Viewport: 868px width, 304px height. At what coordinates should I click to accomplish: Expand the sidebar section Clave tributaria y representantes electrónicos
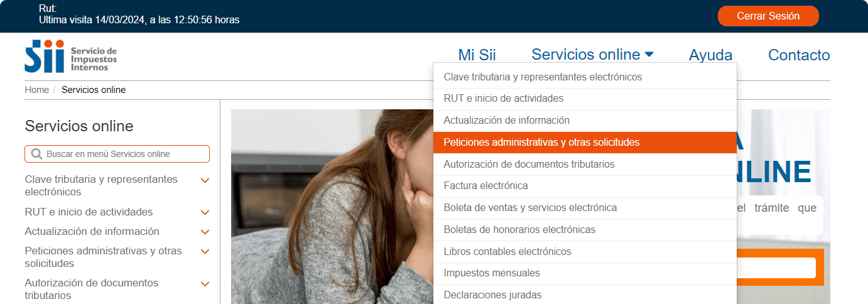(205, 180)
